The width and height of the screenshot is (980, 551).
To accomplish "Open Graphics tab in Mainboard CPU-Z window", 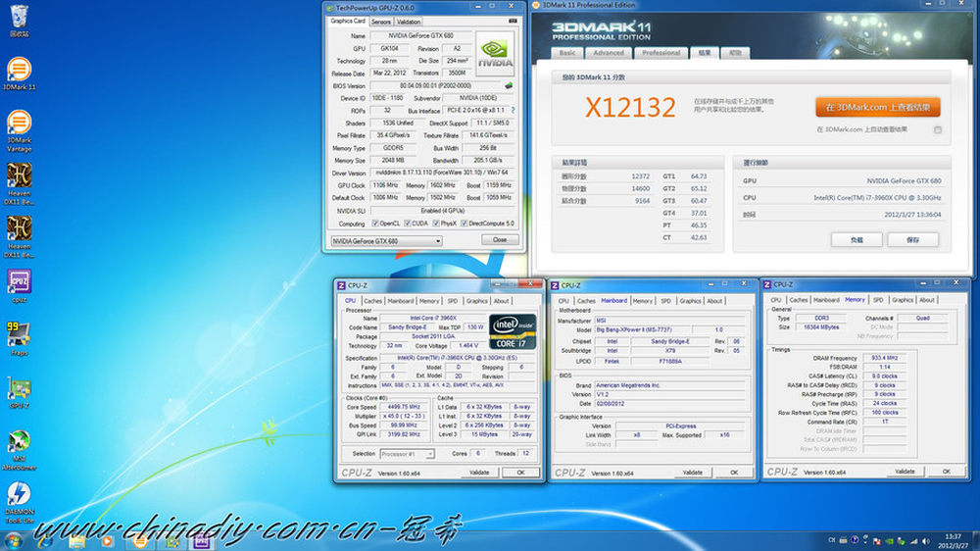I will pyautogui.click(x=690, y=301).
